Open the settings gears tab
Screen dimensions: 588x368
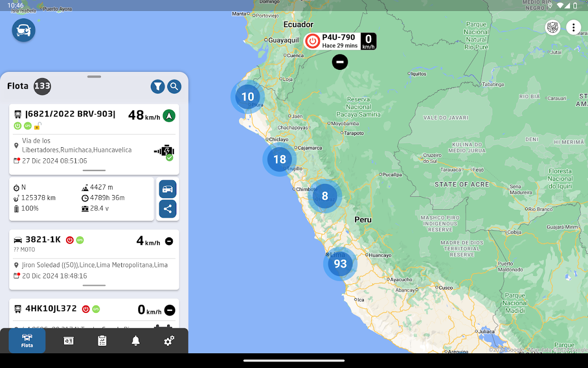tap(169, 341)
